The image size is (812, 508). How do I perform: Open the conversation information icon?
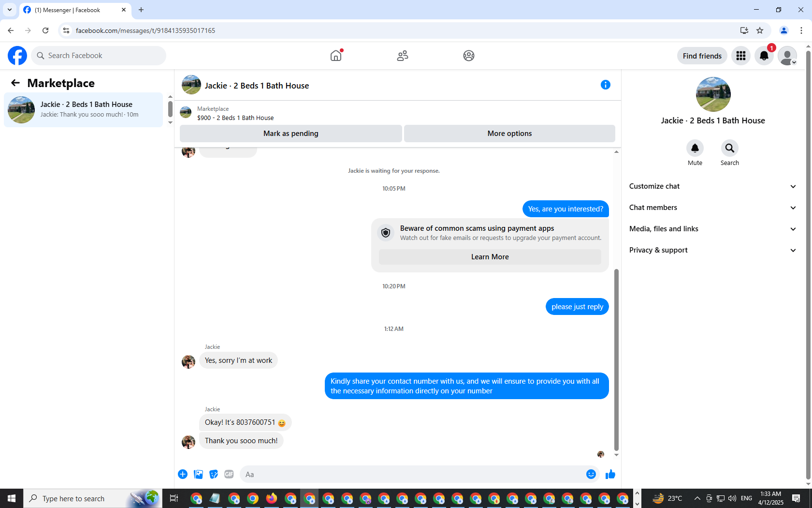point(606,85)
